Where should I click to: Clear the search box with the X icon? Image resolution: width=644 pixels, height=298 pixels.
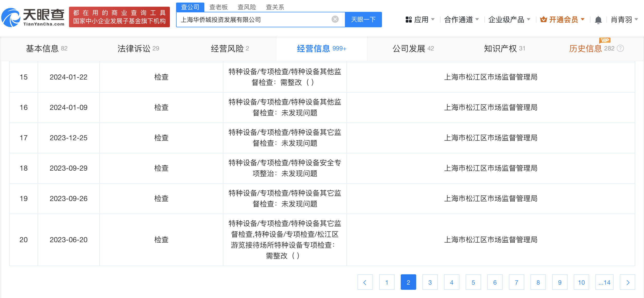click(x=335, y=19)
